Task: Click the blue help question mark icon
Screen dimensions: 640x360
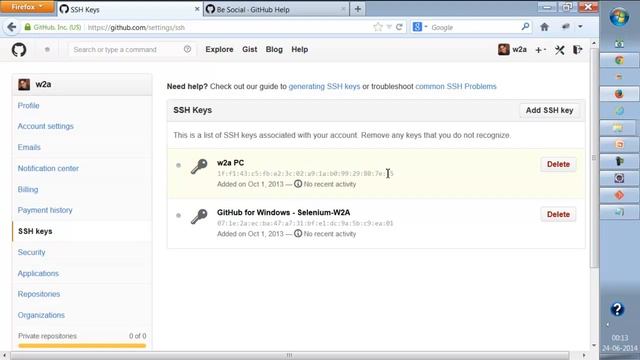Action: pyautogui.click(x=617, y=309)
